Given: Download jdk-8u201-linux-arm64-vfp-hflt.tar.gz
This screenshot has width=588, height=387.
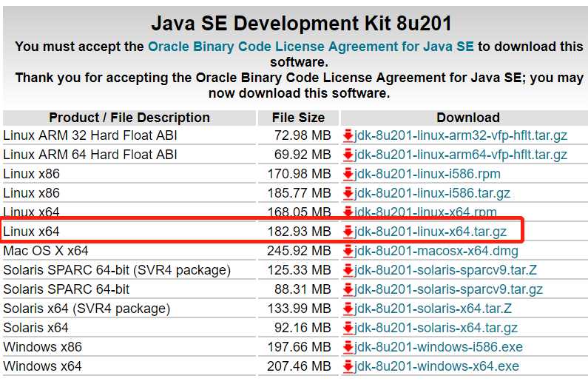Looking at the screenshot, I should (461, 155).
